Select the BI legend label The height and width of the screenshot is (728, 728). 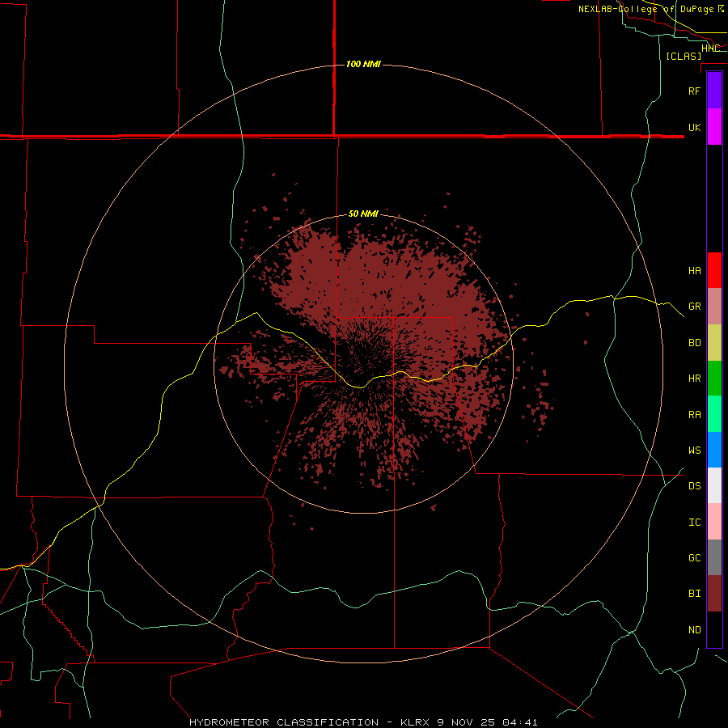pos(694,594)
